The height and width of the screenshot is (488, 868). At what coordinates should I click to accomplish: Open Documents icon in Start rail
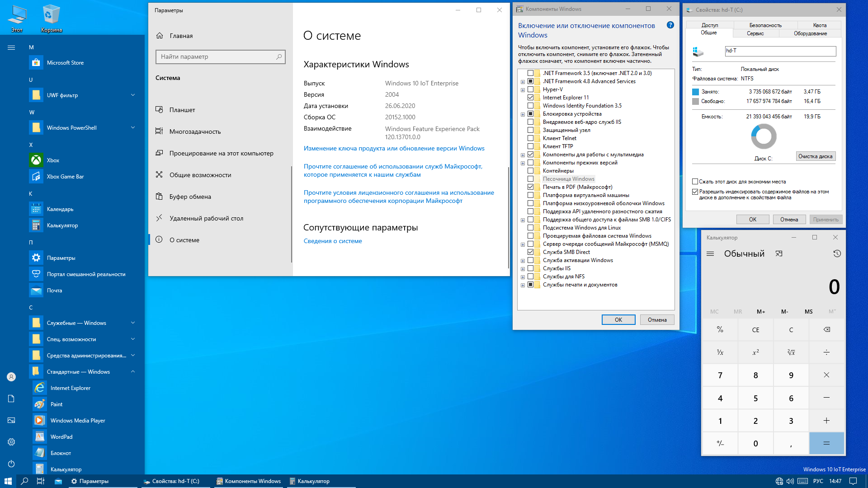[11, 399]
